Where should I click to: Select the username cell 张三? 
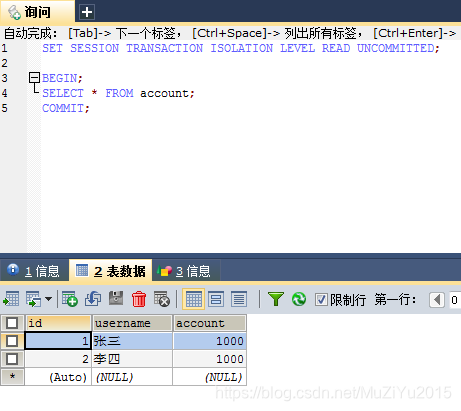coord(132,341)
